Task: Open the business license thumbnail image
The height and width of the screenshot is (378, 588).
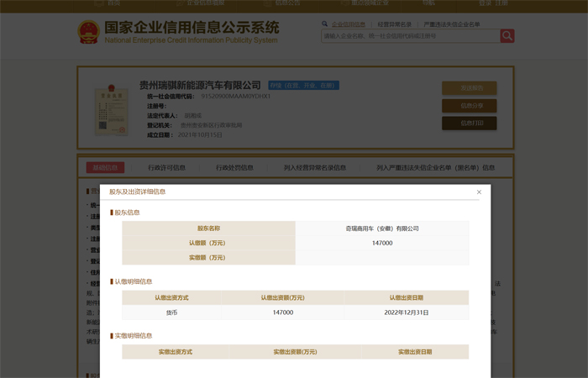Action: coord(112,109)
